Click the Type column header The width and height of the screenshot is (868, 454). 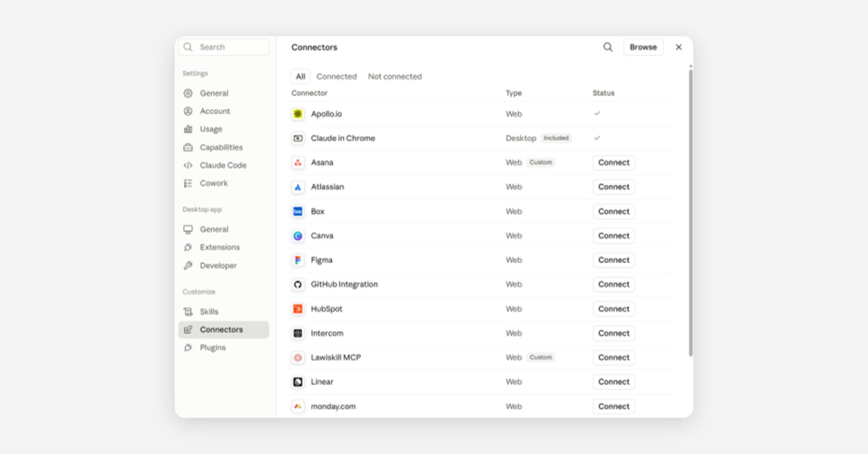point(514,93)
